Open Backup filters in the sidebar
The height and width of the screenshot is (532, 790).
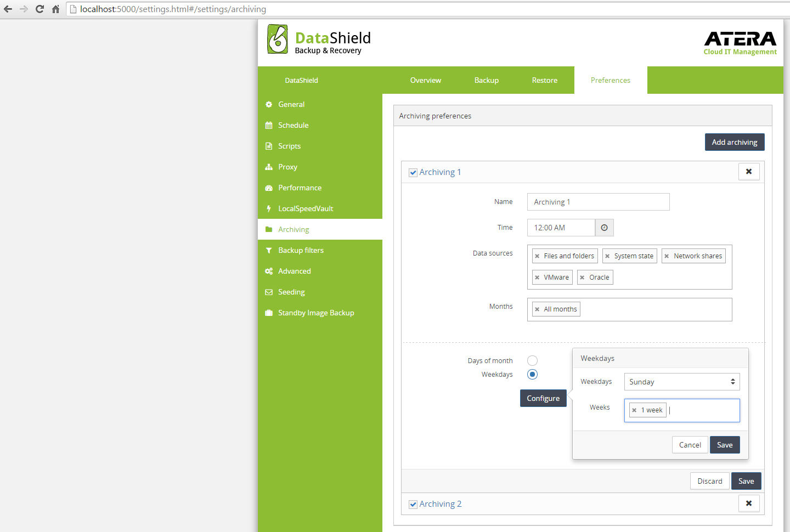301,250
